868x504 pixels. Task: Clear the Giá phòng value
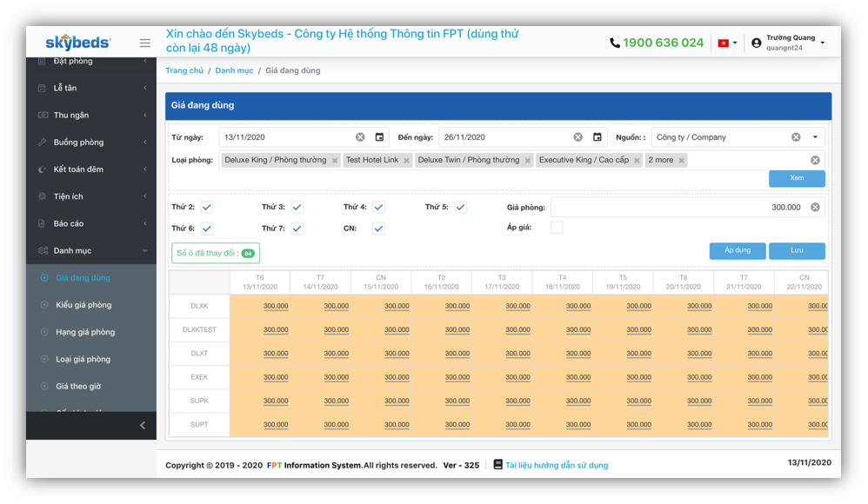click(x=815, y=208)
